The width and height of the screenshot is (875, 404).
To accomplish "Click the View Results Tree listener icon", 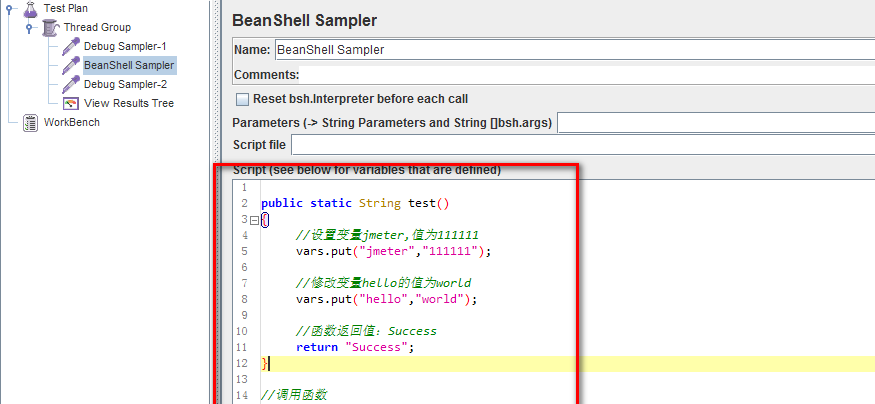I will (71, 103).
